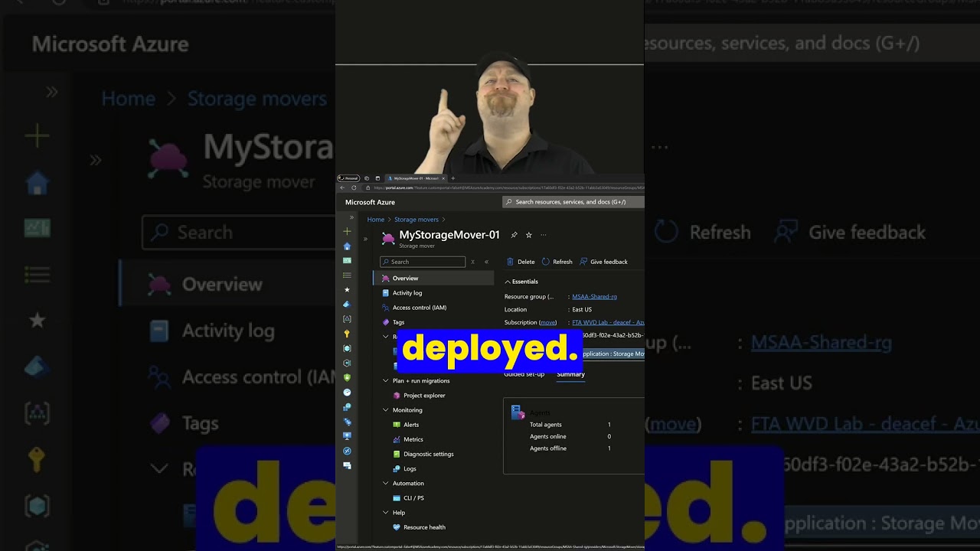Click the (move) link next to Subscription
980x551 pixels.
547,323
